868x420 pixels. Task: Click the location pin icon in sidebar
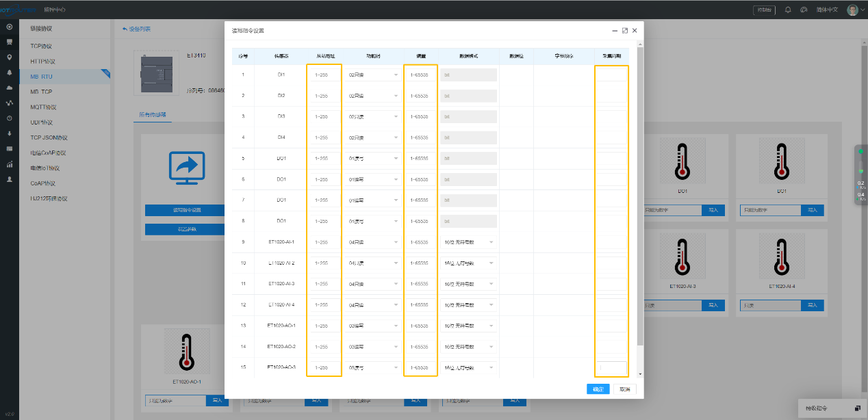pyautogui.click(x=9, y=57)
